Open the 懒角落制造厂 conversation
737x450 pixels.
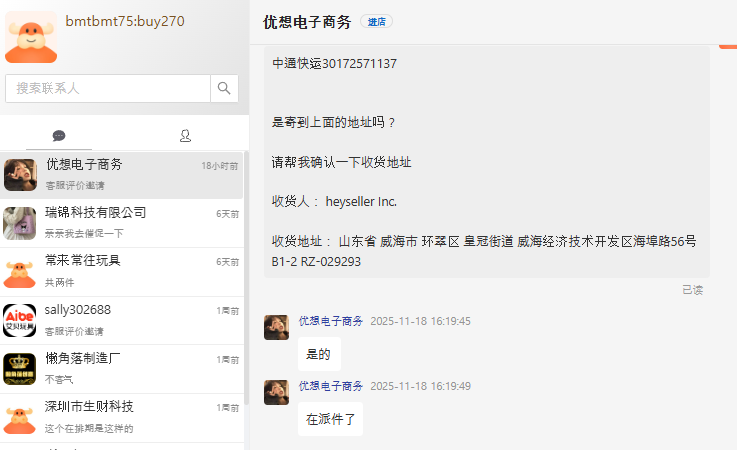[x=122, y=368]
